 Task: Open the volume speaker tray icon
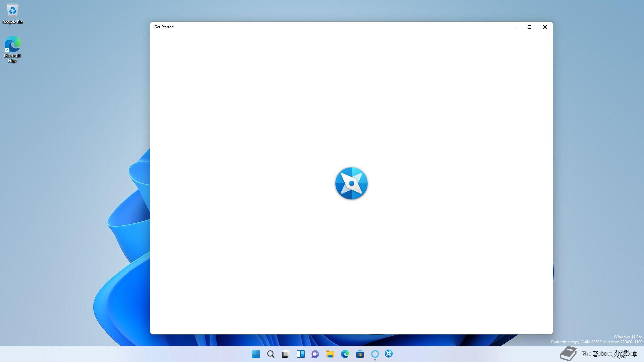pos(603,354)
